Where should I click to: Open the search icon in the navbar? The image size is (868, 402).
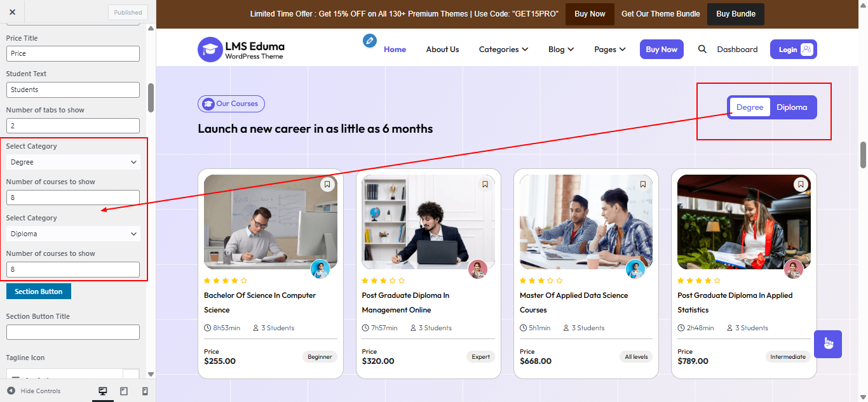point(702,49)
